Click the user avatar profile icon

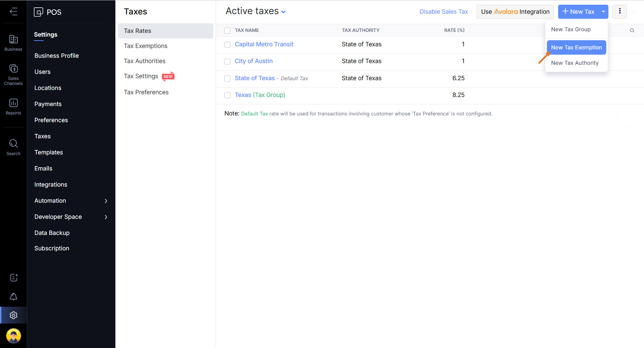(x=13, y=336)
